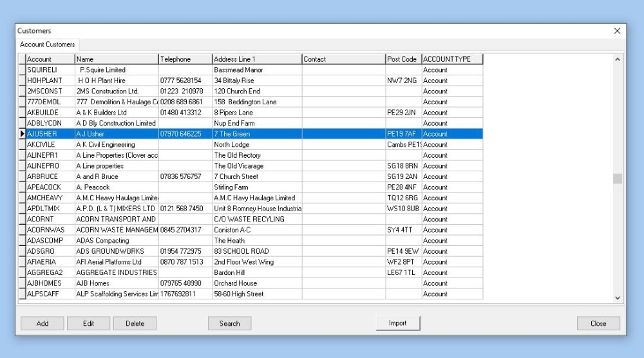Viewport: 644px width, 358px height.
Task: Click the Add button
Action: [43, 323]
